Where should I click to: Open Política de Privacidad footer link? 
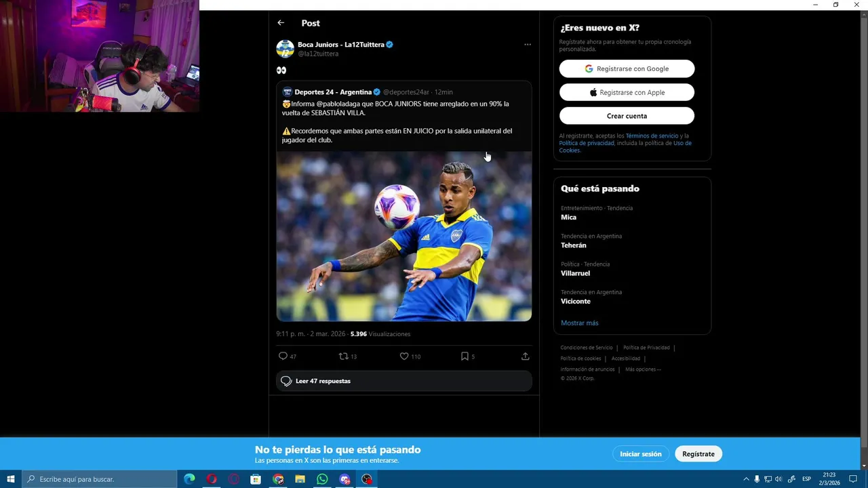(x=646, y=348)
